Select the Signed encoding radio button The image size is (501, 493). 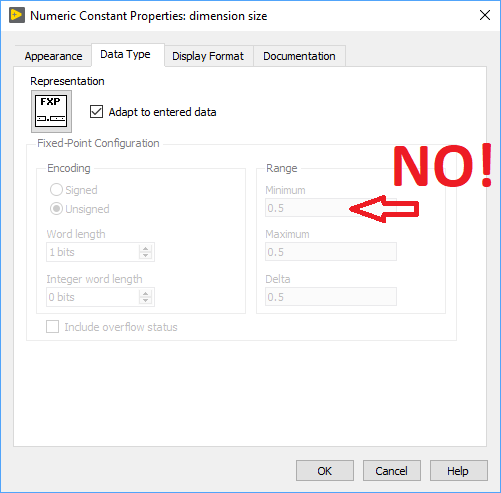56,190
